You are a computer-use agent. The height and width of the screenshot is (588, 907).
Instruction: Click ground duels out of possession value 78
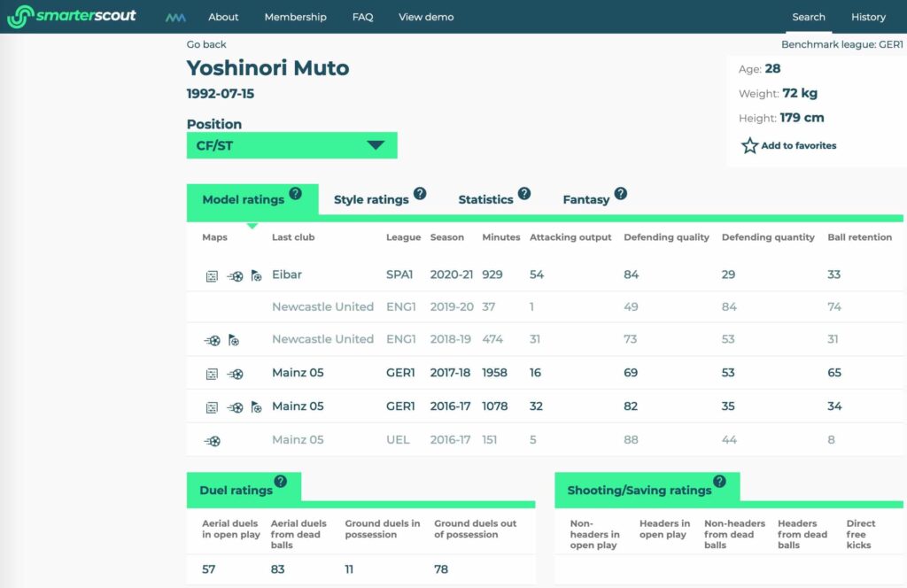tap(441, 569)
